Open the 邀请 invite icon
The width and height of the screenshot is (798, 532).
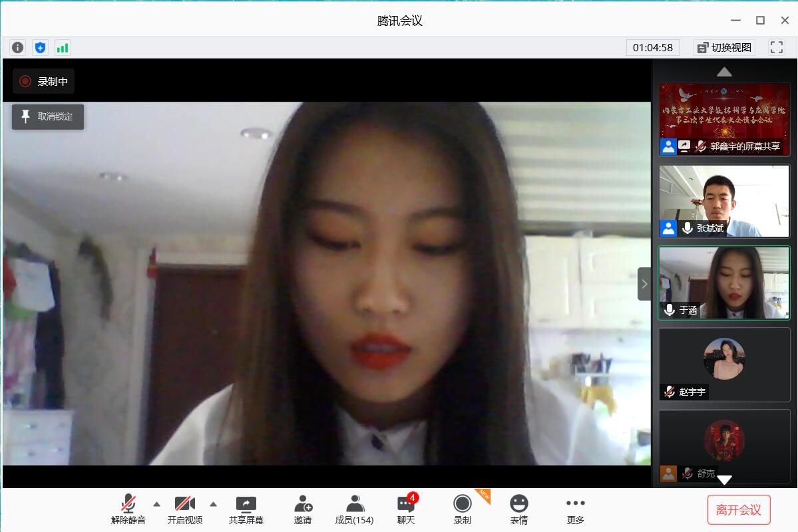point(303,509)
